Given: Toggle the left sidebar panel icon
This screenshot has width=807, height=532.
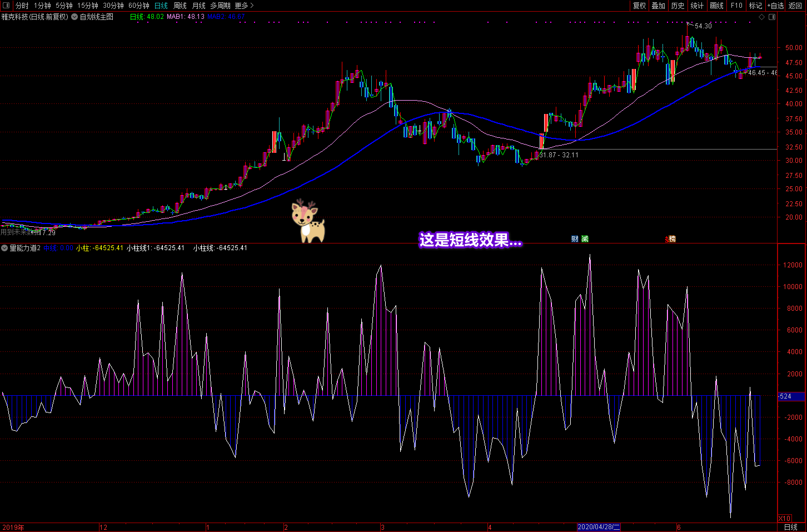Looking at the screenshot, I should pos(6,5).
